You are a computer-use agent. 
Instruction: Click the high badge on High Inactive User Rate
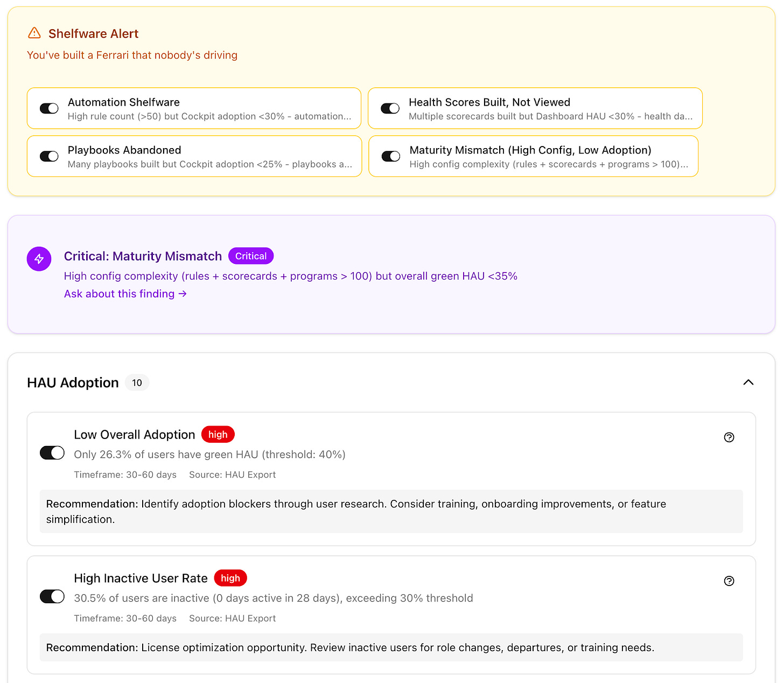230,578
